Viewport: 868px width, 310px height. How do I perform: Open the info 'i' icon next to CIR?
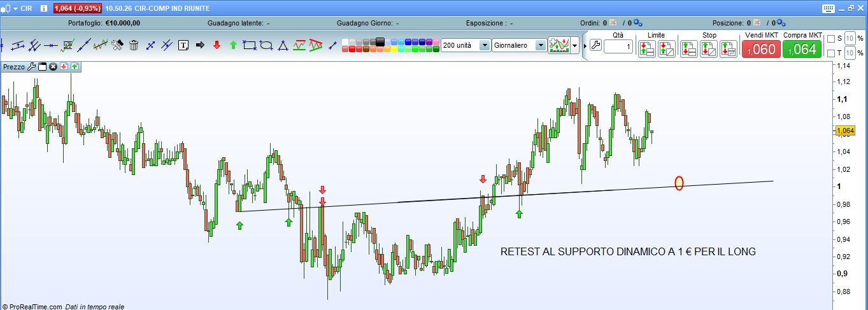tap(43, 9)
